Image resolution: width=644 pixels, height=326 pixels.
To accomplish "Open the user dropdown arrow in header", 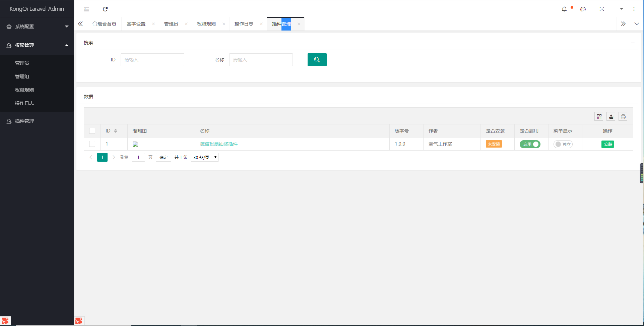I will pos(622,9).
